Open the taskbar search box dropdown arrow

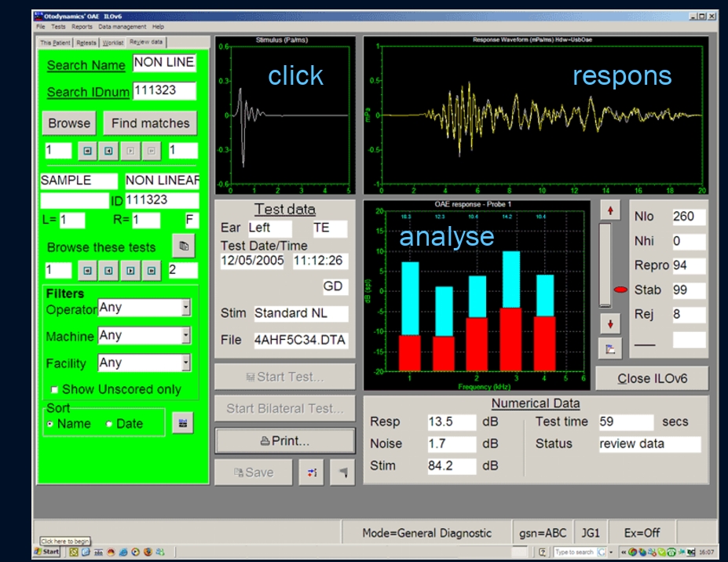[611, 553]
